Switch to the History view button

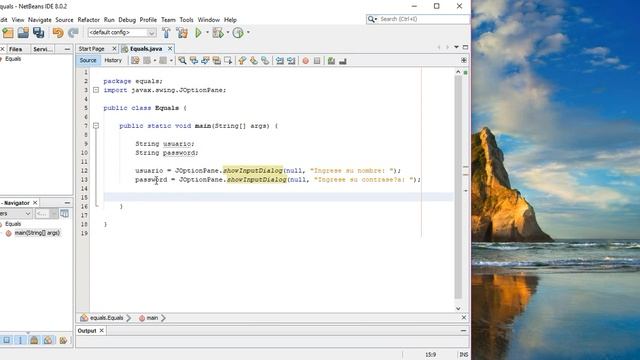113,60
